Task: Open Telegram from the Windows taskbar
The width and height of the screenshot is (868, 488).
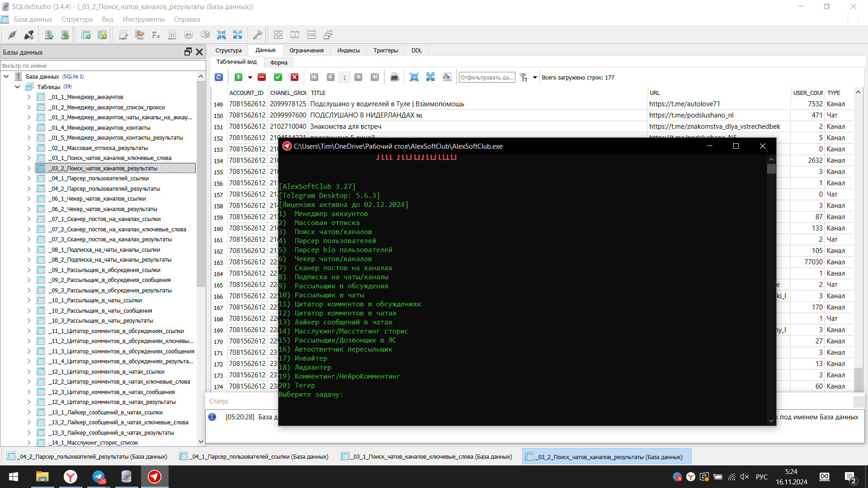Action: pos(99,477)
